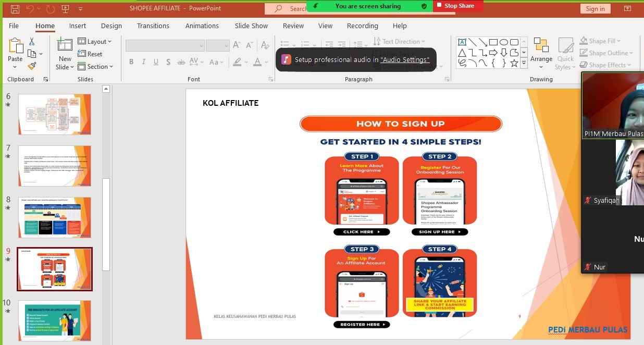Pick the text box shape tool
This screenshot has height=345, width=644.
coord(462,42)
